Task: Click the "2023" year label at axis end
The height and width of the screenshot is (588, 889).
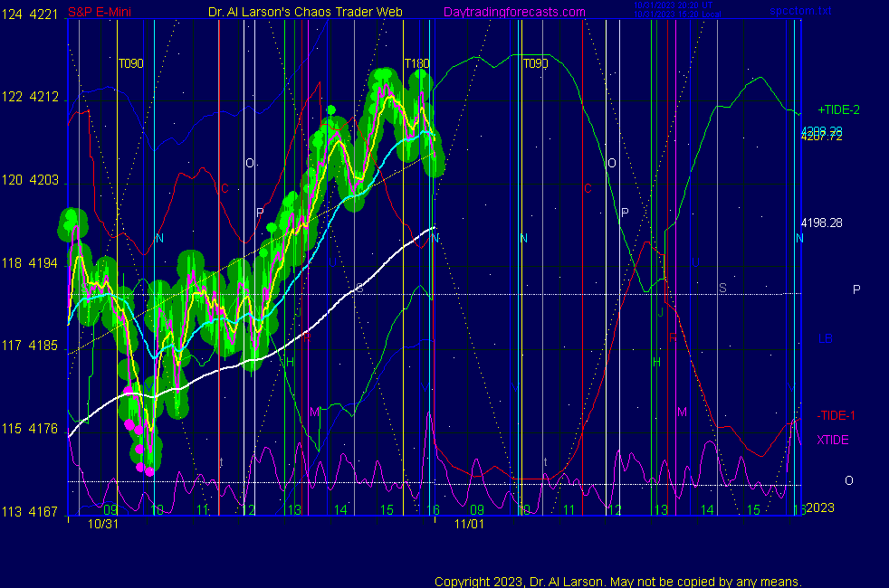Action: 820,507
